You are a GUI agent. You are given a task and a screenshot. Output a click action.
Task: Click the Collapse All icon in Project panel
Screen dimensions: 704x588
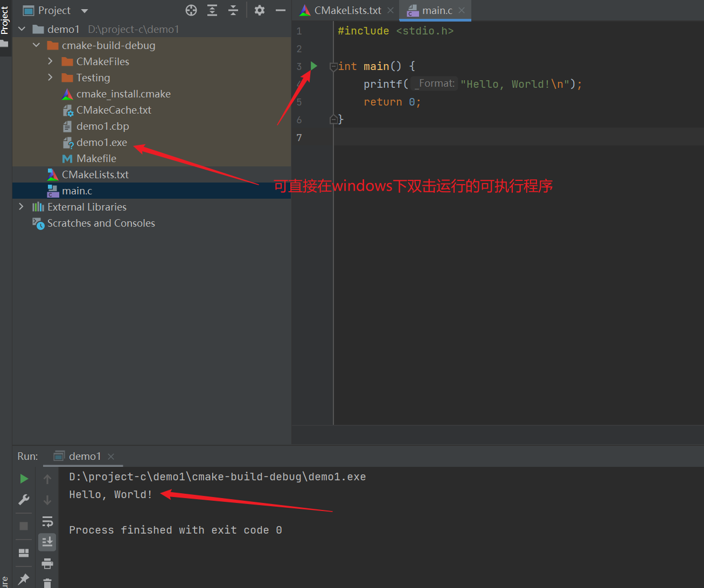[x=233, y=10]
